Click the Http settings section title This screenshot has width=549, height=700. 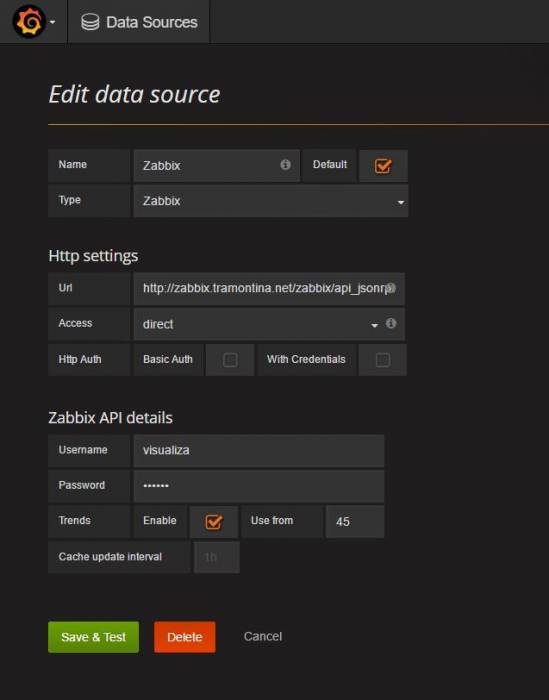[93, 256]
